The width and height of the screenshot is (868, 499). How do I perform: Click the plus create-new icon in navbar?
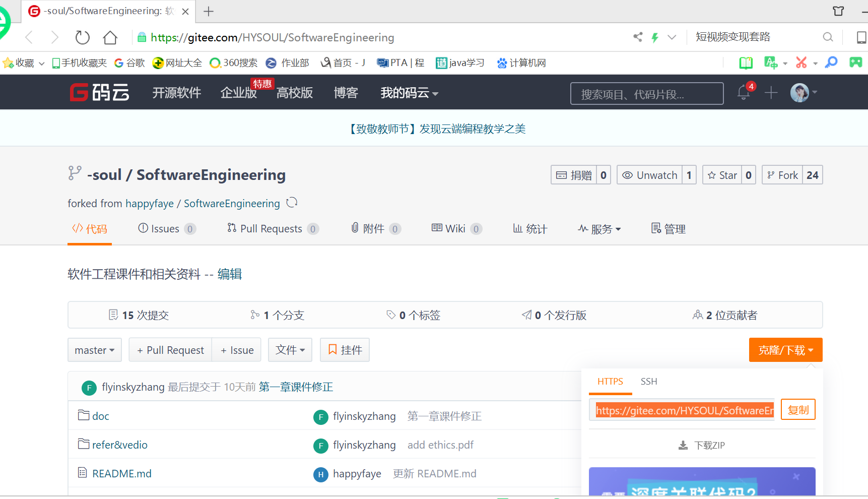(771, 92)
